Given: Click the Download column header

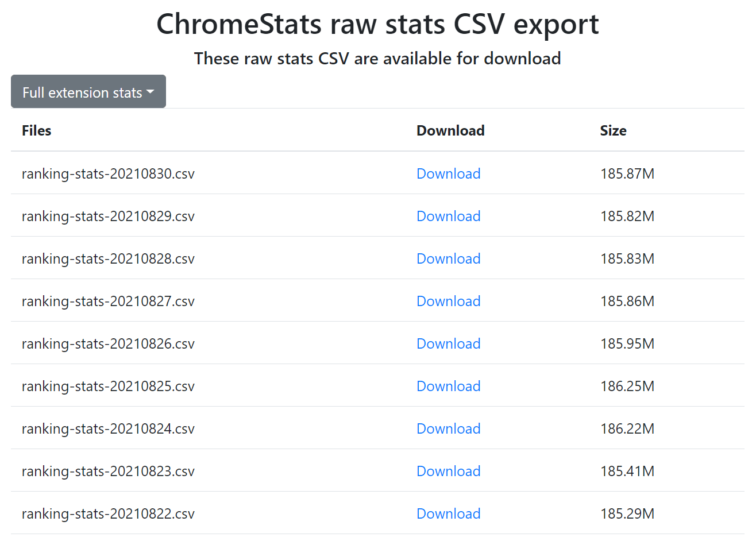Looking at the screenshot, I should tap(450, 130).
